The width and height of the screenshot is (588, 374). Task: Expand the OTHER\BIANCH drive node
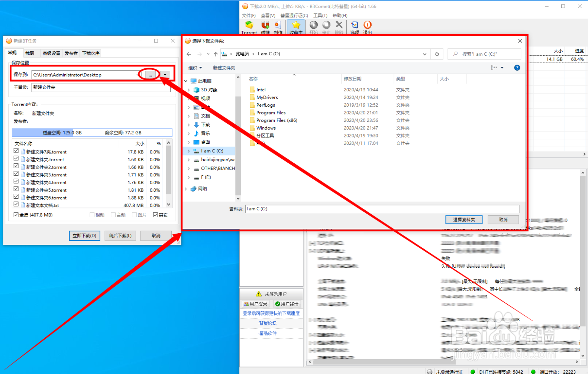(x=189, y=169)
